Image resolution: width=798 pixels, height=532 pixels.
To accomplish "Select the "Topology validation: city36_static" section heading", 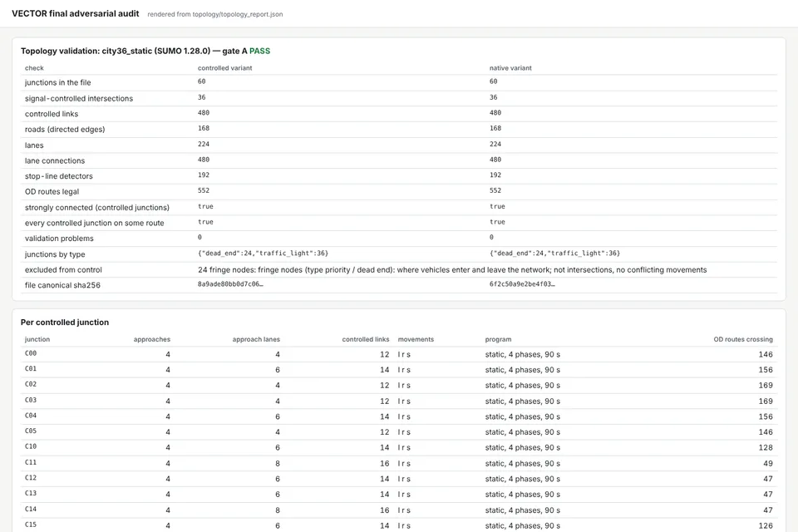I will click(145, 51).
